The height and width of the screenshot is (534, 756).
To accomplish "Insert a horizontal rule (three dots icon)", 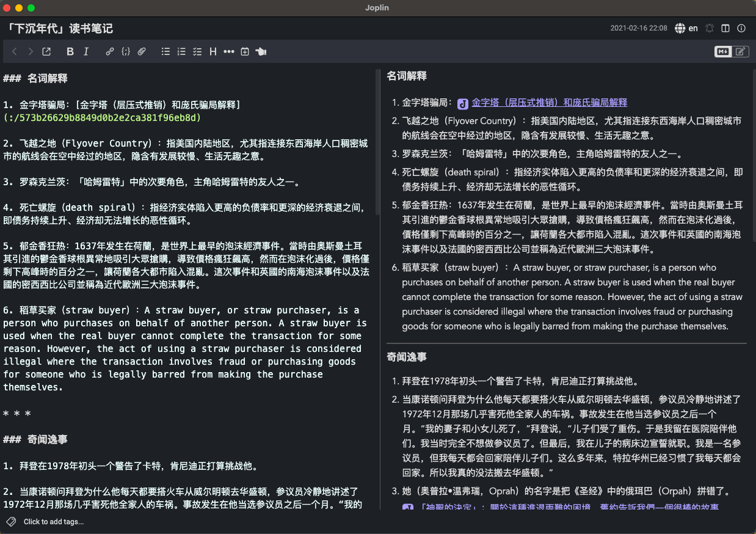I will point(229,52).
